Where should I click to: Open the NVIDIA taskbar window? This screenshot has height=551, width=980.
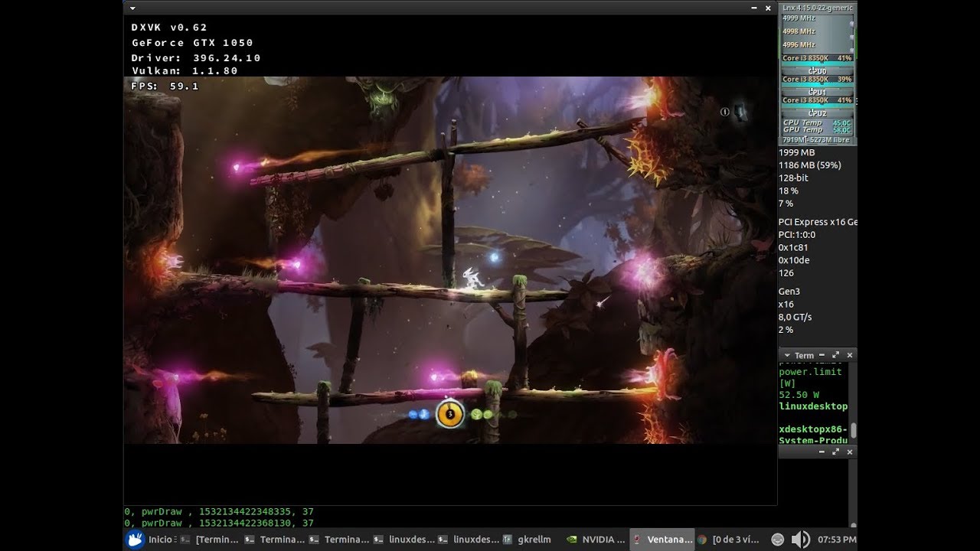[596, 540]
